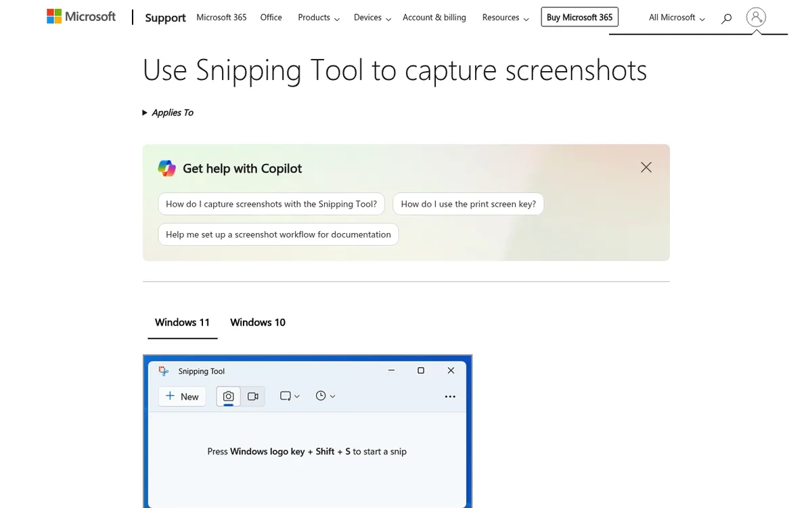Go to the Support home link
Screen dimensions: 812x508
point(165,18)
